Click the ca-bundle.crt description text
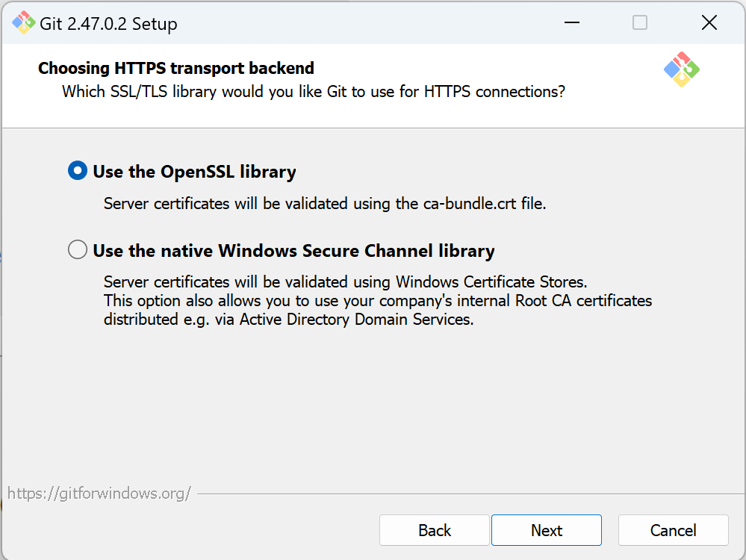This screenshot has height=560, width=746. (325, 204)
